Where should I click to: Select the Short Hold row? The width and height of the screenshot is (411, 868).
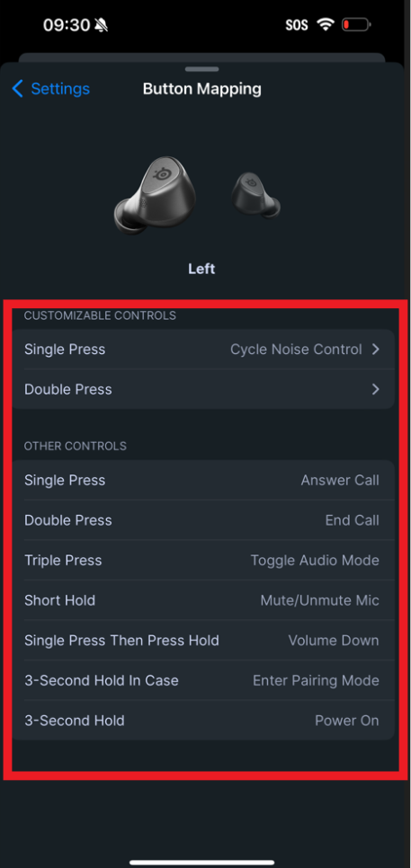(x=202, y=600)
